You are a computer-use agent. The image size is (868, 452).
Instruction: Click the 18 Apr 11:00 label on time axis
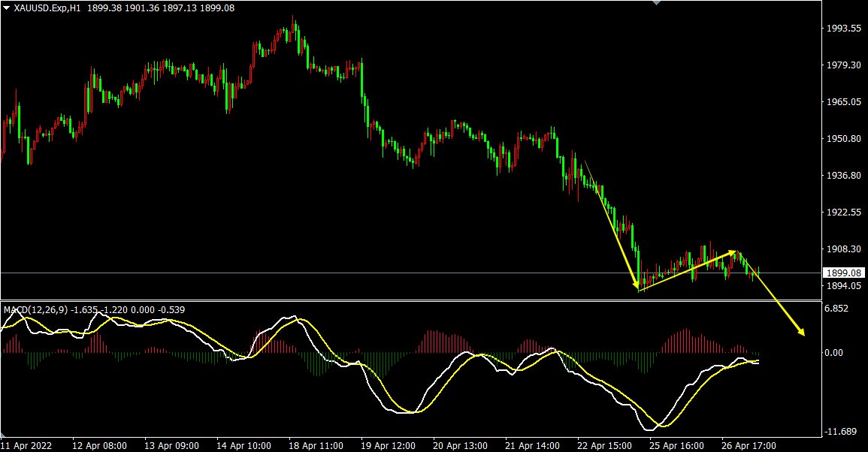[x=316, y=445]
